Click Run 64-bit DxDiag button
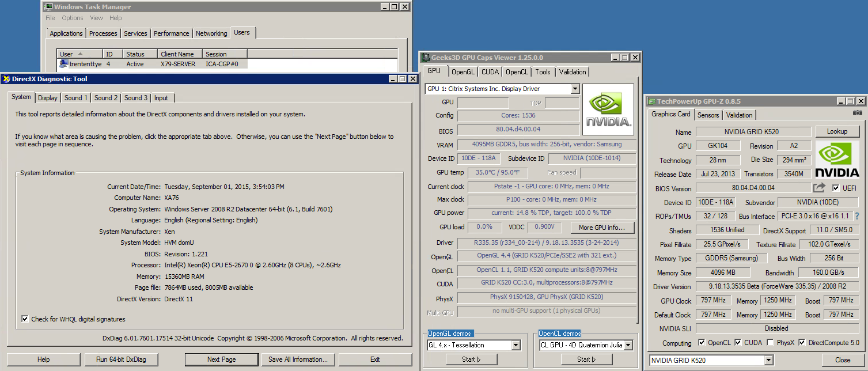868x371 pixels. coord(121,359)
